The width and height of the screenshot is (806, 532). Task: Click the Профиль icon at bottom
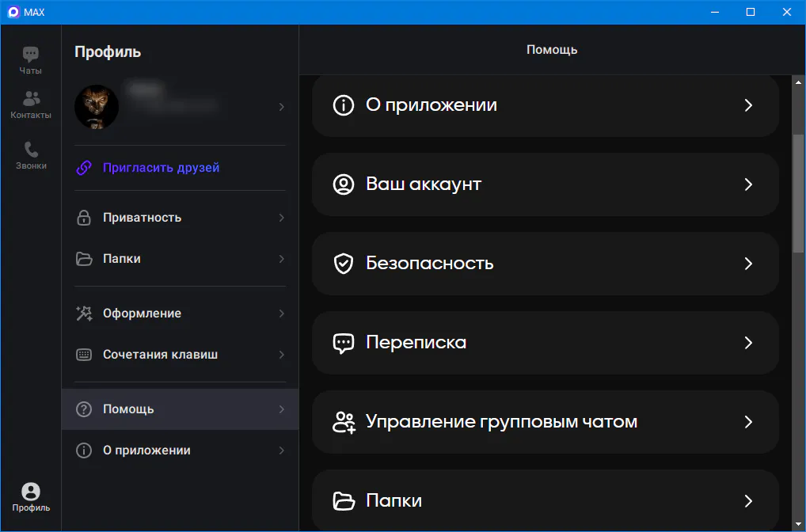pyautogui.click(x=31, y=492)
